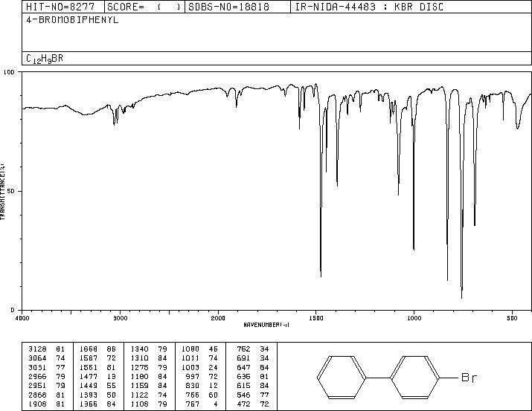
Task: Click the TRANSMITTANCE y-axis title
Action: pyautogui.click(x=2, y=192)
